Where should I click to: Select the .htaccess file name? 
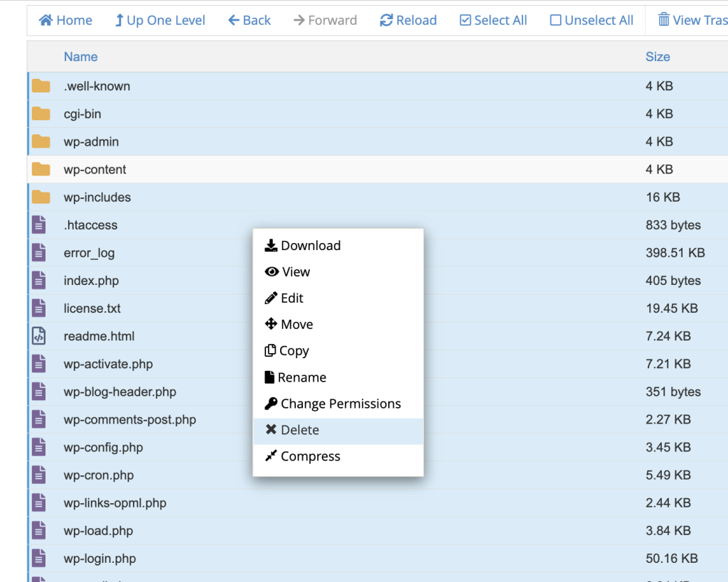90,225
